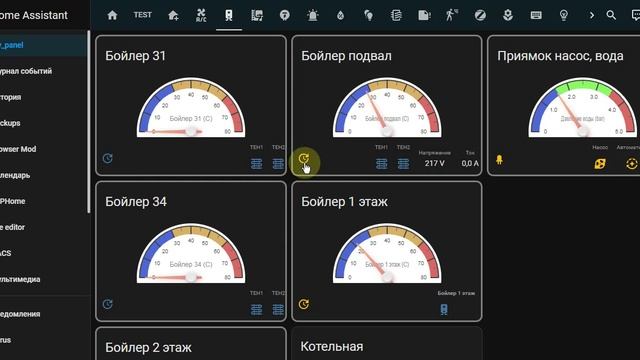
Task: Open the Бойлер подвал temperature gauge
Action: pos(387,107)
